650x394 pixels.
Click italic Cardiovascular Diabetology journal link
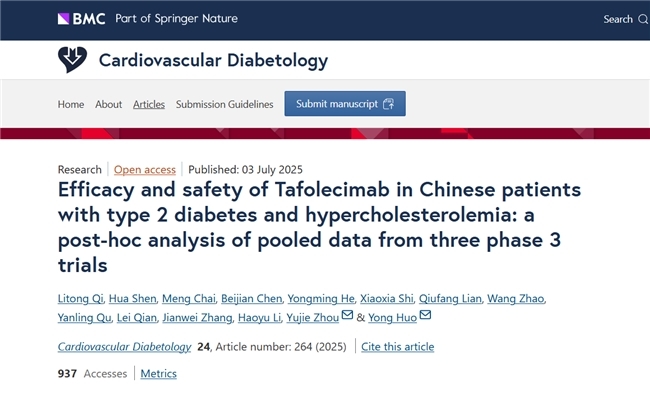[124, 347]
